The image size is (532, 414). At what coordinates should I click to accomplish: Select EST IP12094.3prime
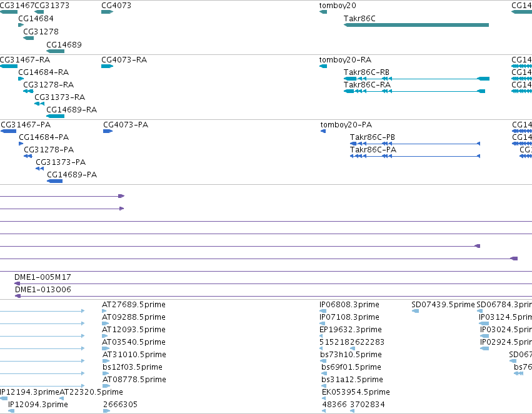[11, 411]
